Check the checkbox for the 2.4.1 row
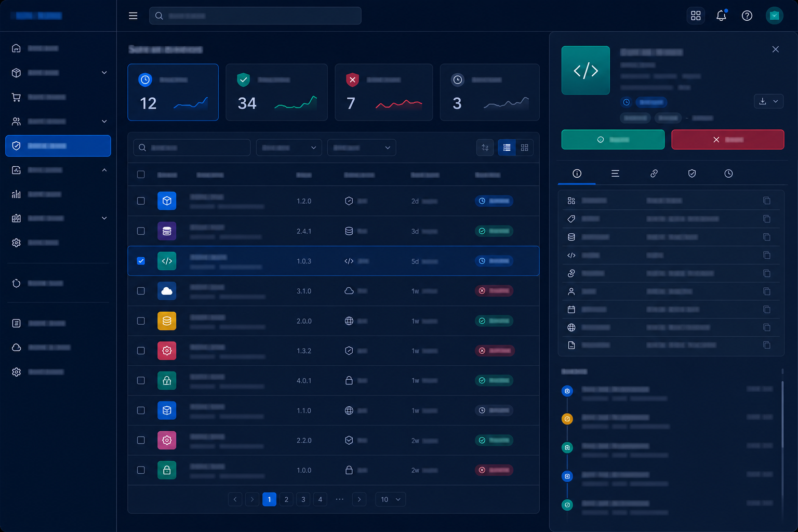Image resolution: width=798 pixels, height=532 pixels. coord(141,231)
